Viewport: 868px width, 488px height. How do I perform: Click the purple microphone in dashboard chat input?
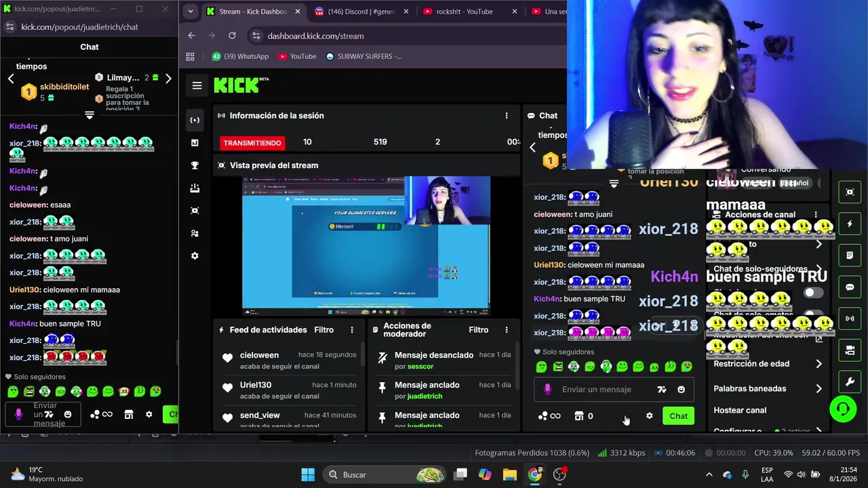click(x=547, y=389)
